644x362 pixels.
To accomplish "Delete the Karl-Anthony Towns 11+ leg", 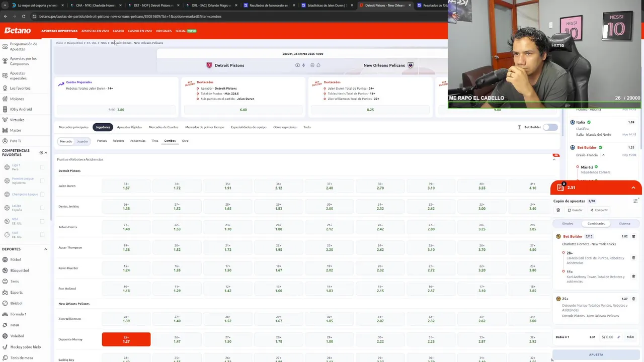I will coord(633,276).
